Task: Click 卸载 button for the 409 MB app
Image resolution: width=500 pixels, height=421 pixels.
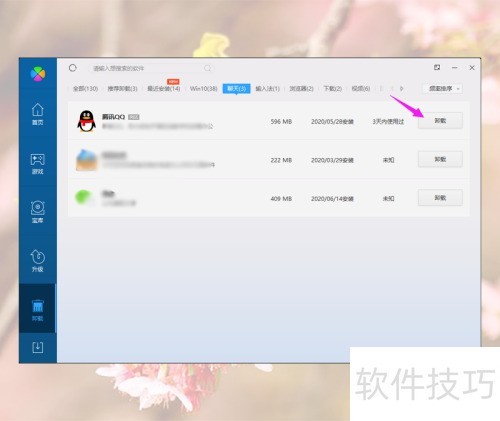Action: [x=440, y=198]
